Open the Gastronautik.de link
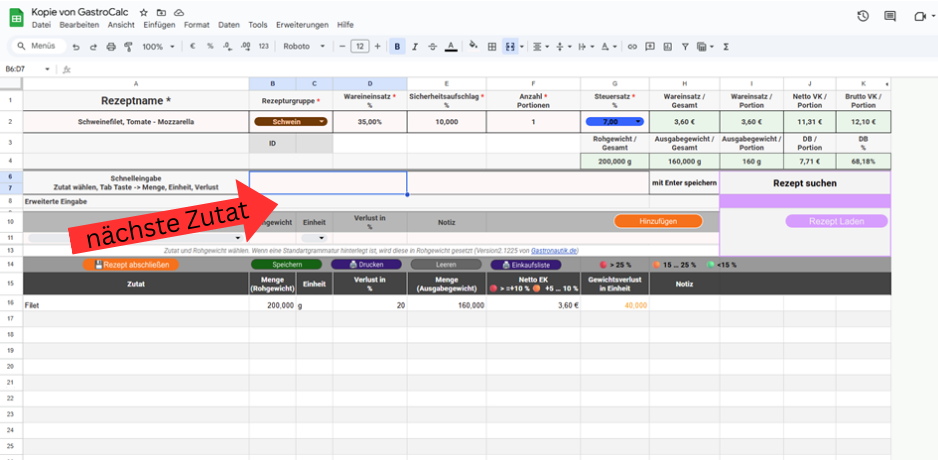 555,251
